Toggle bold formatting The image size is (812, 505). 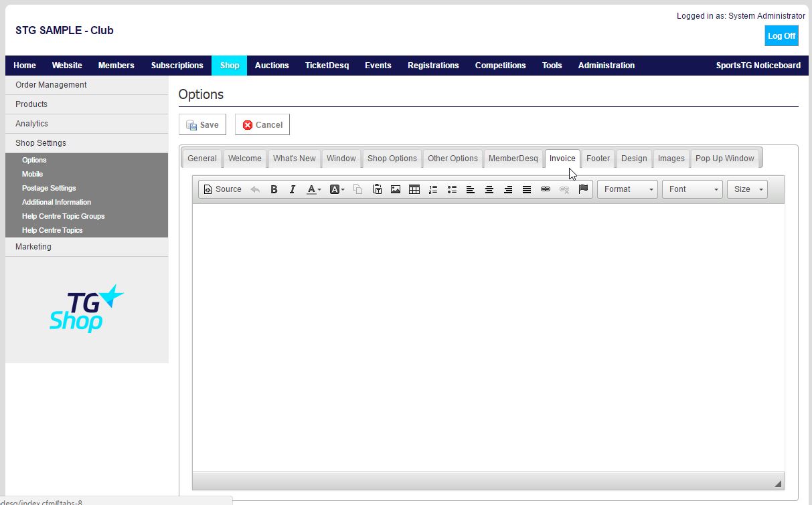pos(274,189)
